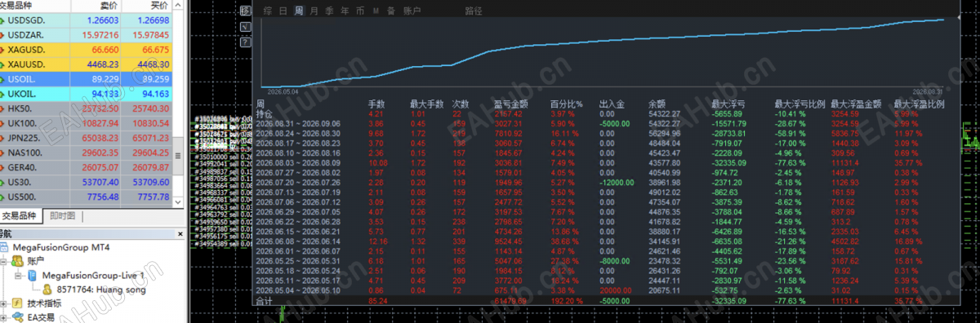Screen dimensions: 980x323
Task: Click the EA交易 expert advisors icon
Action: click(18, 316)
